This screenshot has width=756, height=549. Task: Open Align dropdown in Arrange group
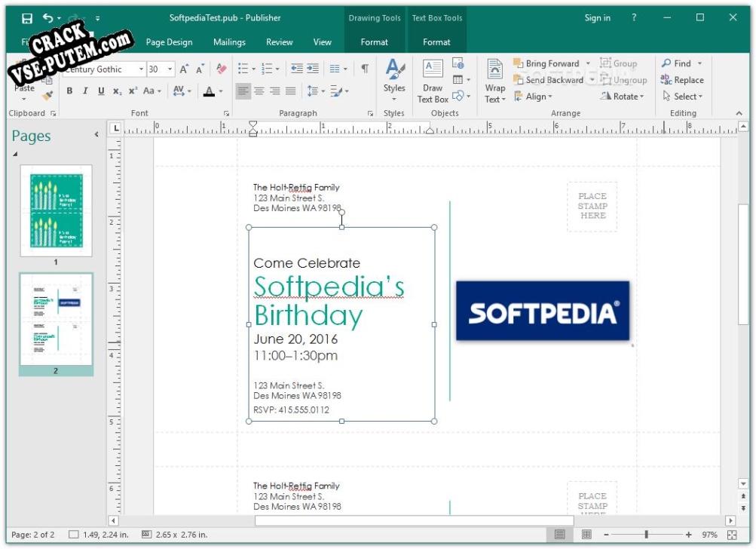pyautogui.click(x=533, y=97)
